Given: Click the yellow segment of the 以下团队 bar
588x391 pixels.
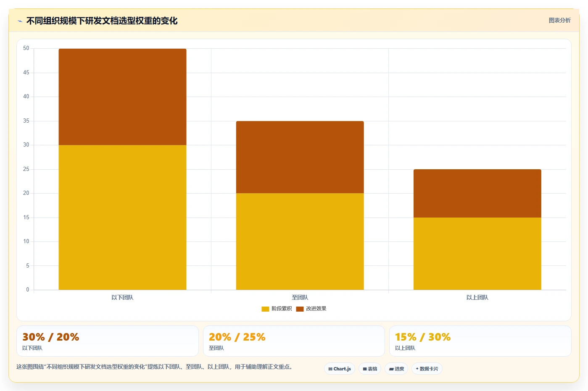Looking at the screenshot, I should (122, 218).
